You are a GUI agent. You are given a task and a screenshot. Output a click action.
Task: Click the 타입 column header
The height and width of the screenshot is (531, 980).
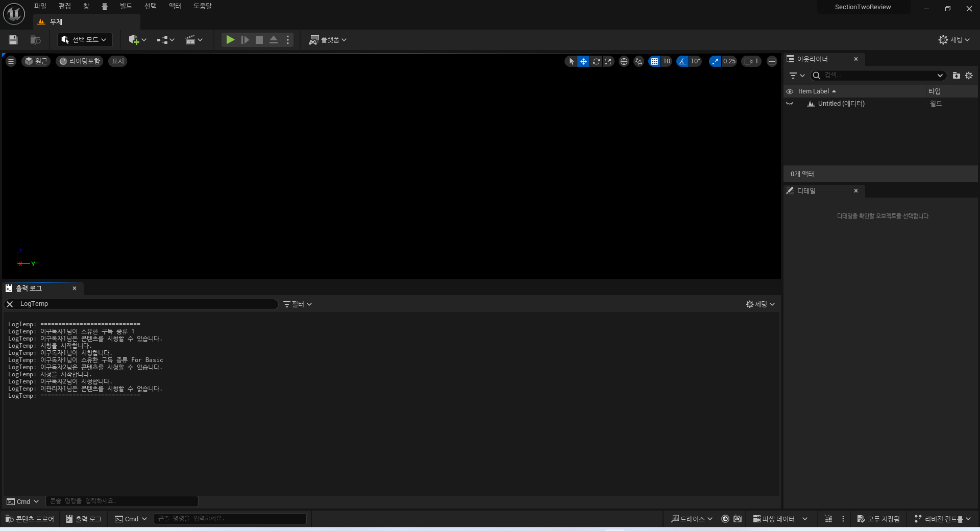tap(952, 91)
